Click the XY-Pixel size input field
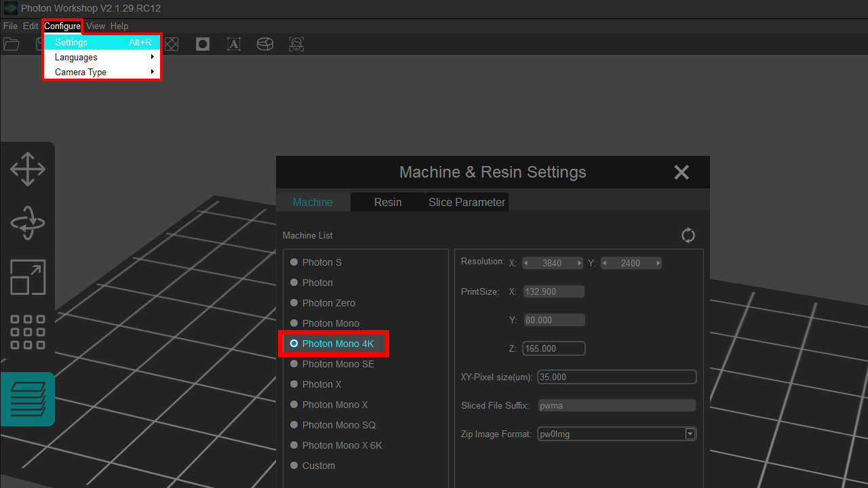Screen dimensions: 868x488 [x=616, y=377]
